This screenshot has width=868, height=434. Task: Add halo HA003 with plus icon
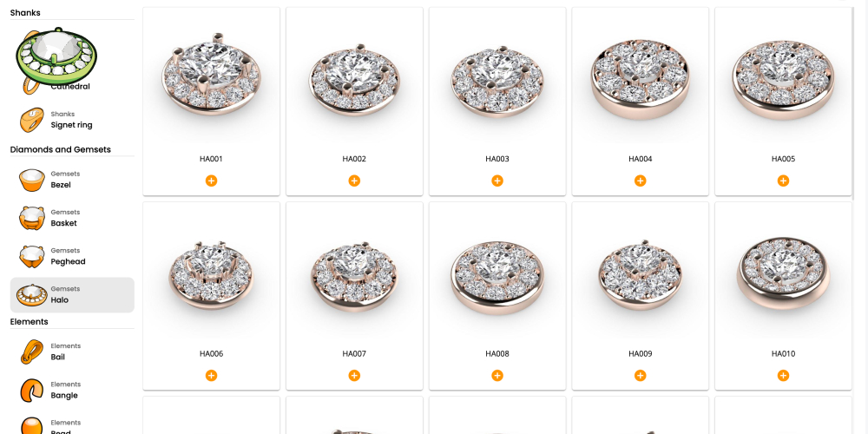(497, 181)
